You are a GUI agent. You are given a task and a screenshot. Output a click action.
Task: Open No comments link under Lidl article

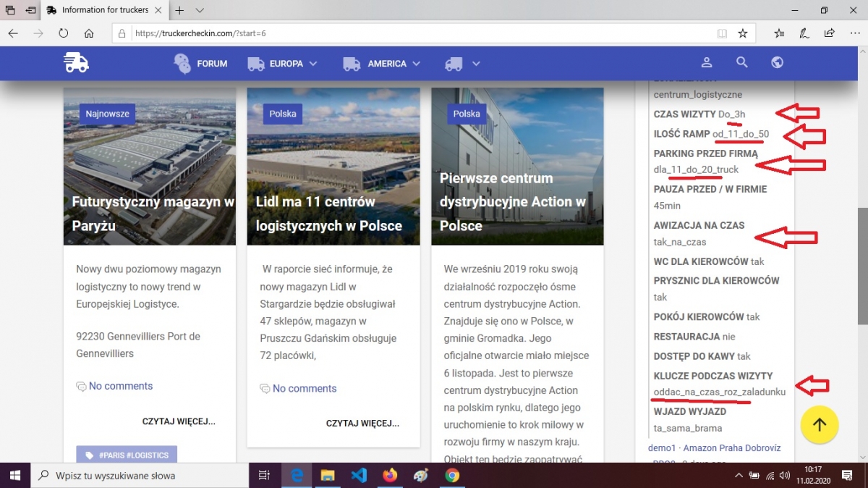(x=304, y=389)
